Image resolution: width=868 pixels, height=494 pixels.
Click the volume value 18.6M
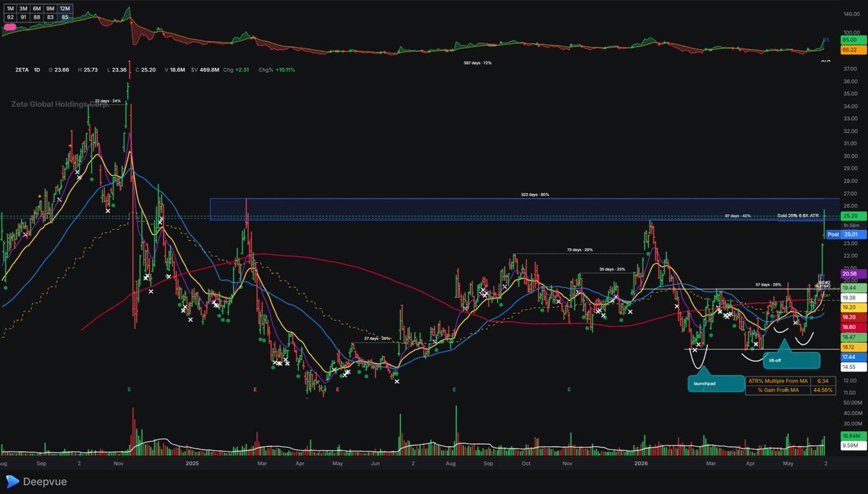179,70
